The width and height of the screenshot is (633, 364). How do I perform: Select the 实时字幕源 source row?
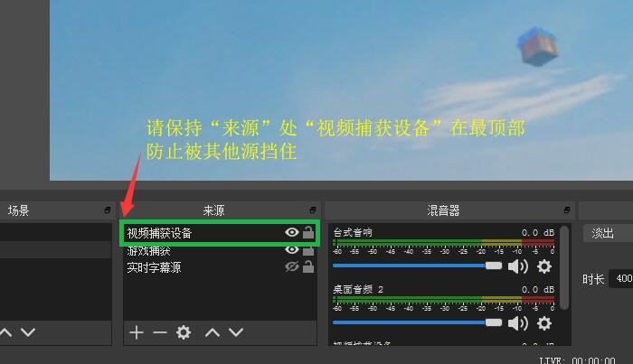(x=220, y=267)
